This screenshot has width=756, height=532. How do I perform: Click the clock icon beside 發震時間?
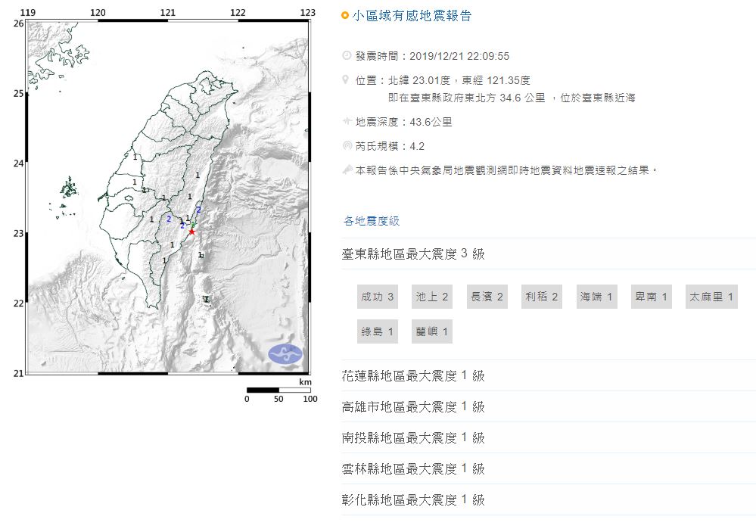347,56
